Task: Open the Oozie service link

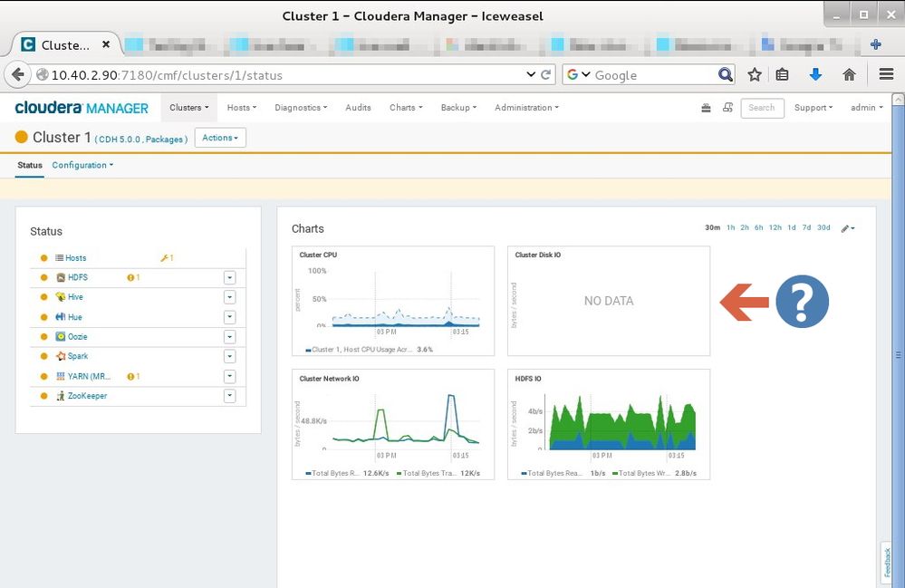Action: (x=77, y=337)
